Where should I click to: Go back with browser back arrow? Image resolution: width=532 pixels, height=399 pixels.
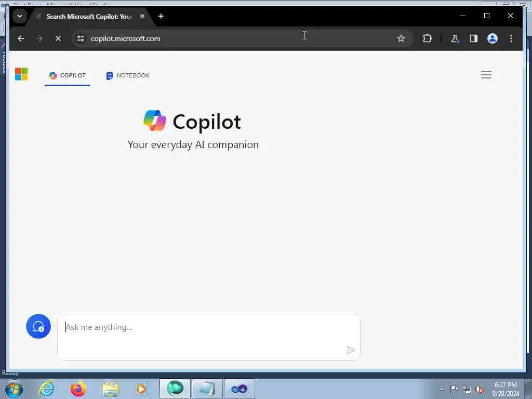(21, 38)
